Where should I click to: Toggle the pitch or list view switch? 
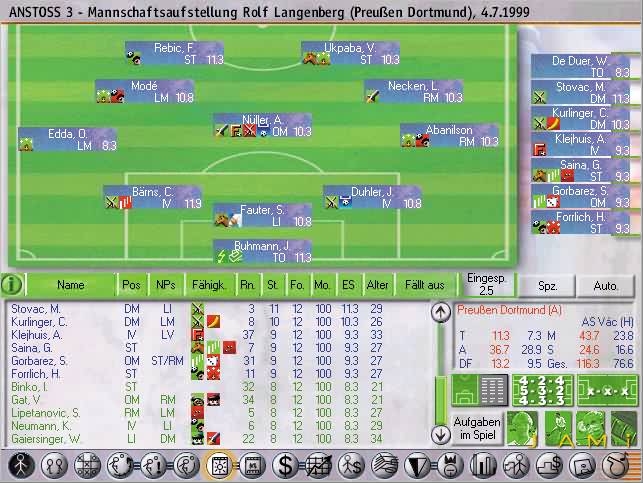tap(479, 390)
